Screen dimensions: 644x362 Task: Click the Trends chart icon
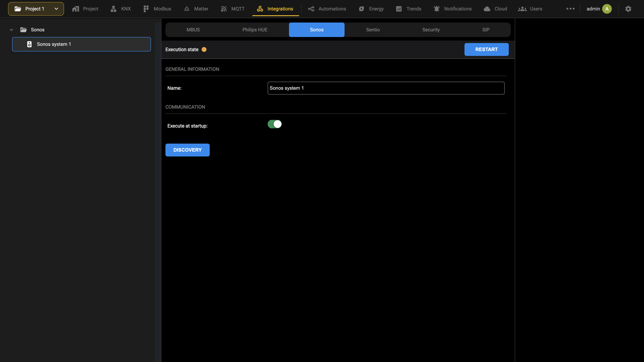(x=399, y=9)
